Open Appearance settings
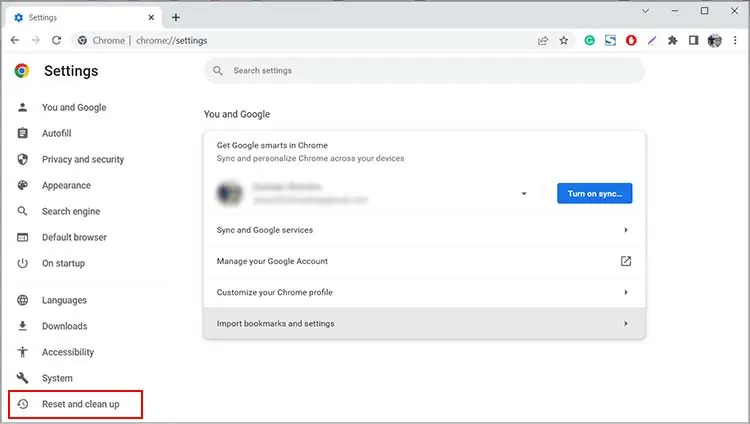The width and height of the screenshot is (750, 424). coord(66,185)
